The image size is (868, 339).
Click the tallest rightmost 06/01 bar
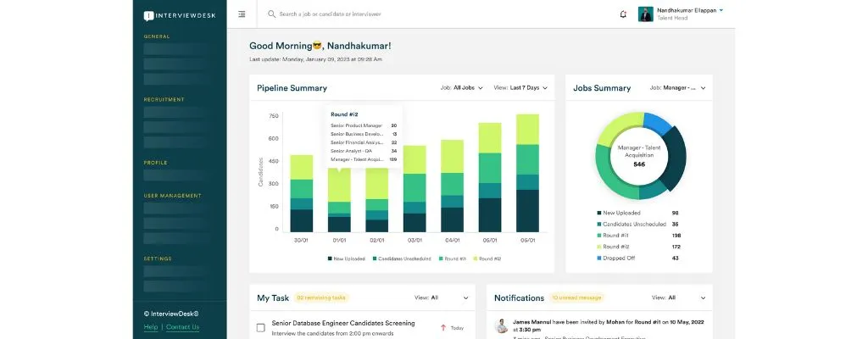[527, 173]
